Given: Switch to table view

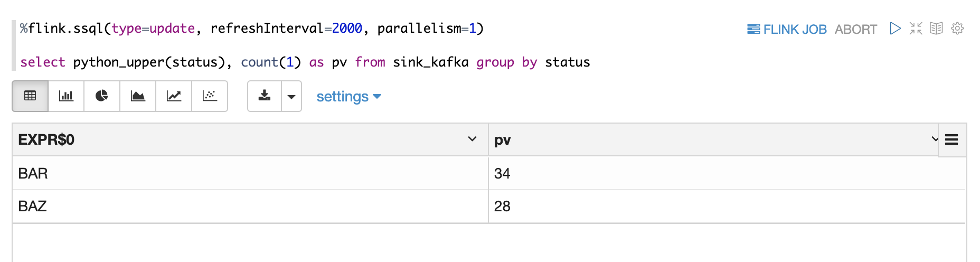Looking at the screenshot, I should click(30, 96).
